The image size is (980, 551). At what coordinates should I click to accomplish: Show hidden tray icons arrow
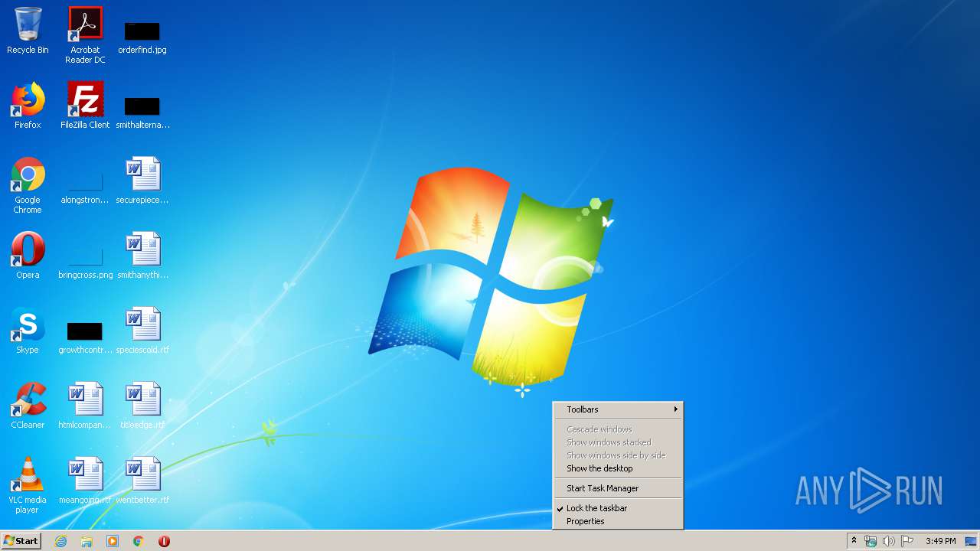click(x=854, y=541)
